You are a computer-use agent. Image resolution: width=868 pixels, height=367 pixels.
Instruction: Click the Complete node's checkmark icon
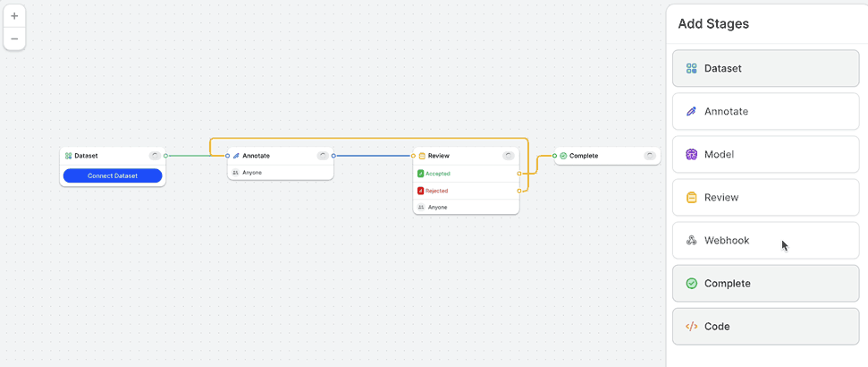coord(563,156)
